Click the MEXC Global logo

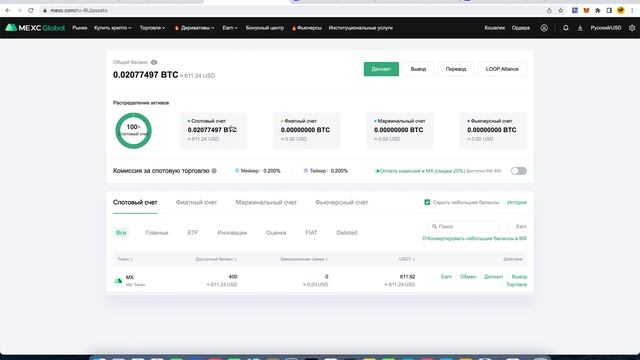(35, 28)
